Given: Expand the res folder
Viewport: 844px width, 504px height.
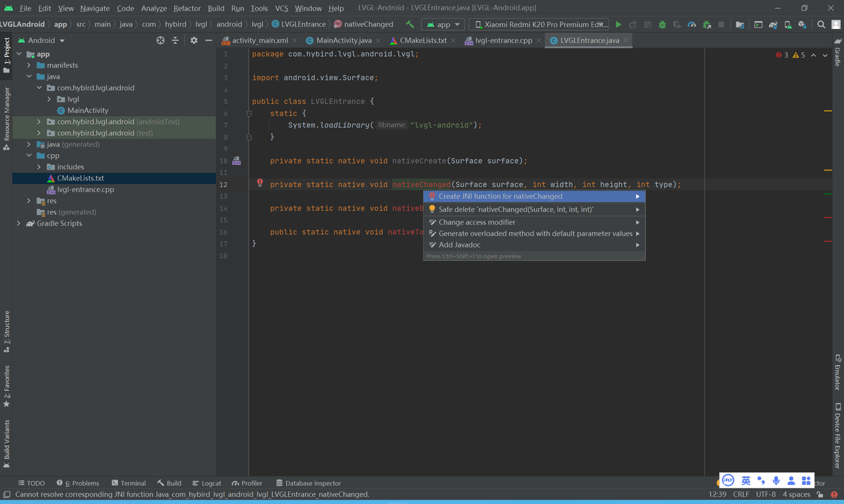Looking at the screenshot, I should (x=29, y=200).
